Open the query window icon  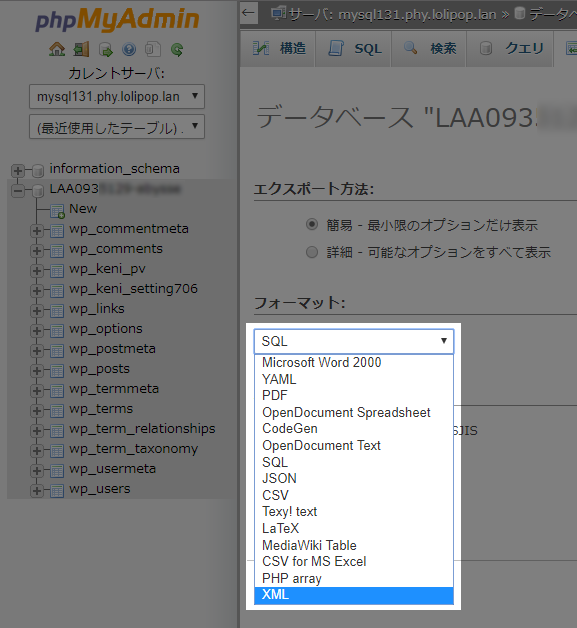(105, 50)
